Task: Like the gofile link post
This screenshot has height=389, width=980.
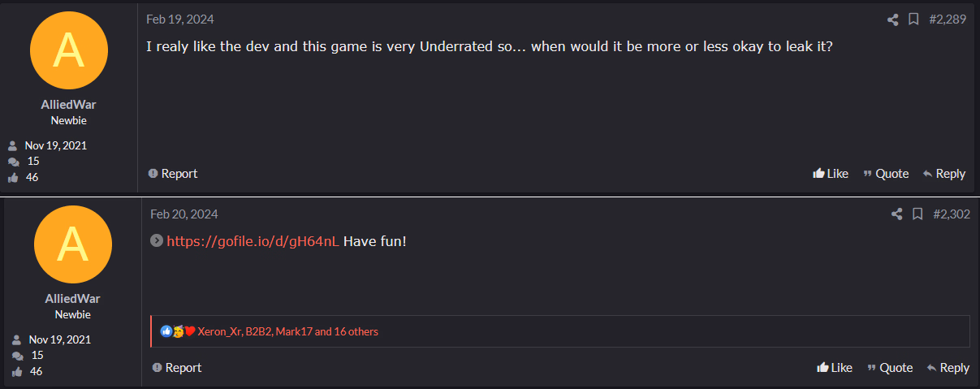Action: tap(835, 368)
